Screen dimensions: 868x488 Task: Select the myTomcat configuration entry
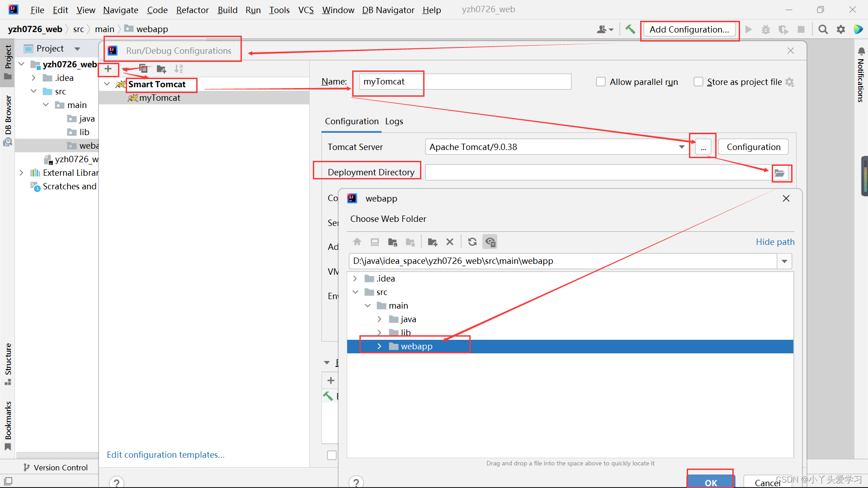(x=159, y=98)
